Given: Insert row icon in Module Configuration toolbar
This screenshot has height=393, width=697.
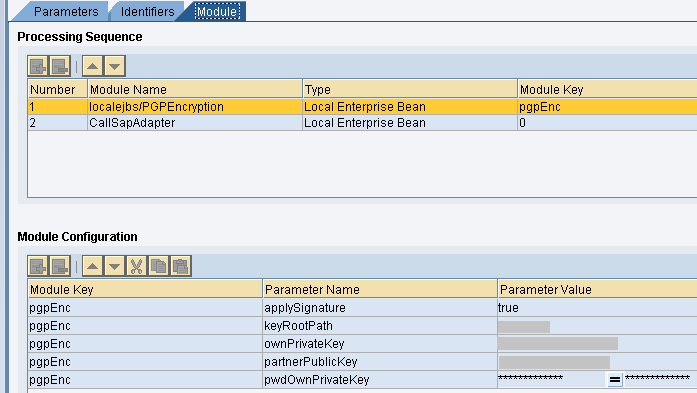Looking at the screenshot, I should [x=38, y=266].
